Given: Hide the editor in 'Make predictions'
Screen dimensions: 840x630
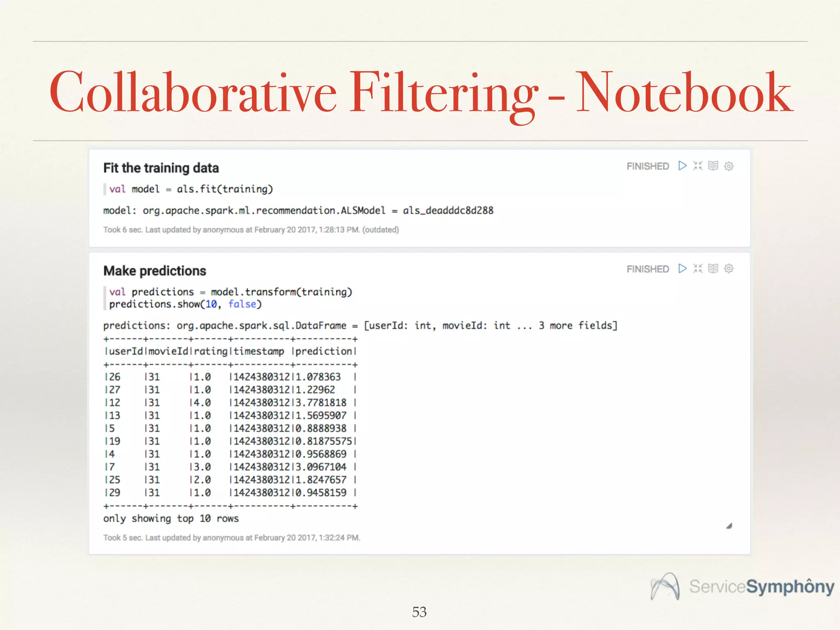Looking at the screenshot, I should tap(698, 269).
